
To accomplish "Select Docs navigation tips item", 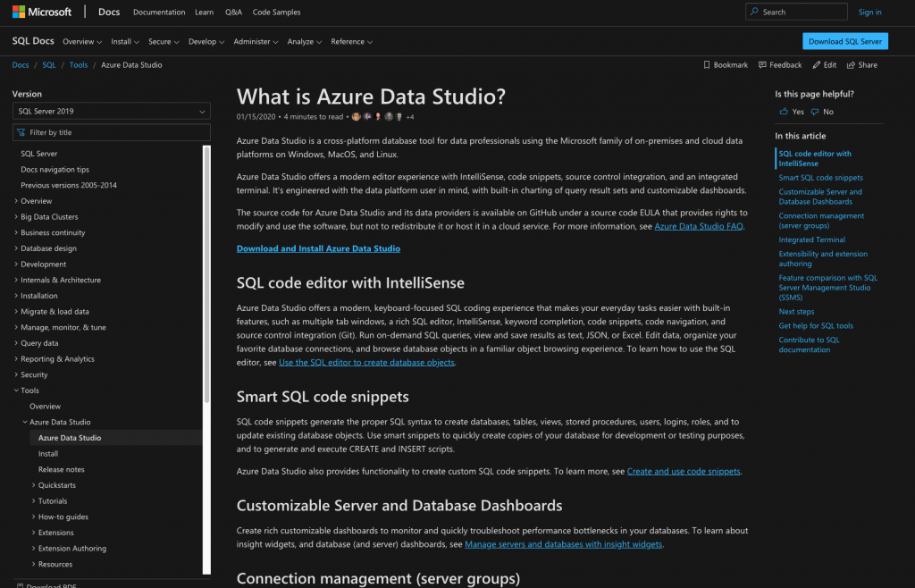I will (x=55, y=169).
